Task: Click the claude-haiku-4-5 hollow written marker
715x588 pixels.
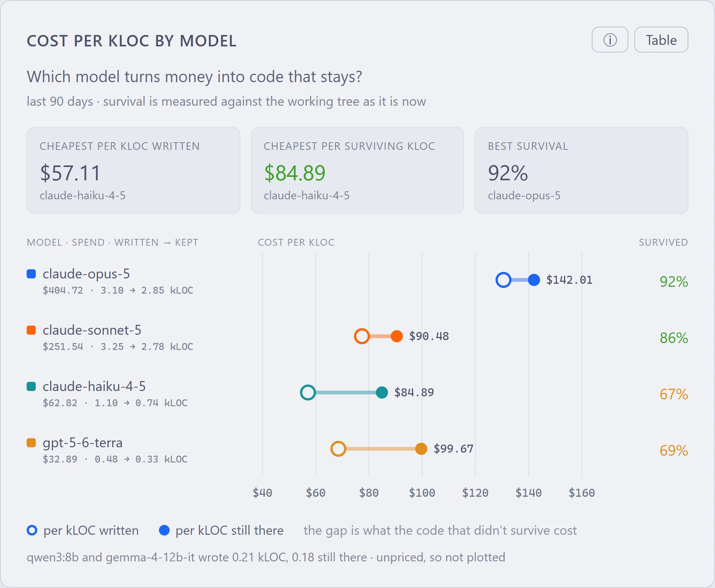Action: pos(308,393)
